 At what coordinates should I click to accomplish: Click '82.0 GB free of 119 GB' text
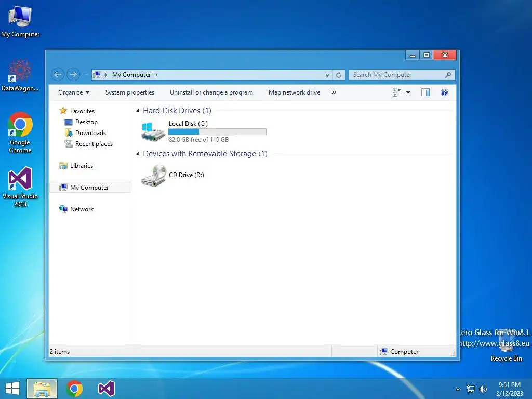[198, 139]
